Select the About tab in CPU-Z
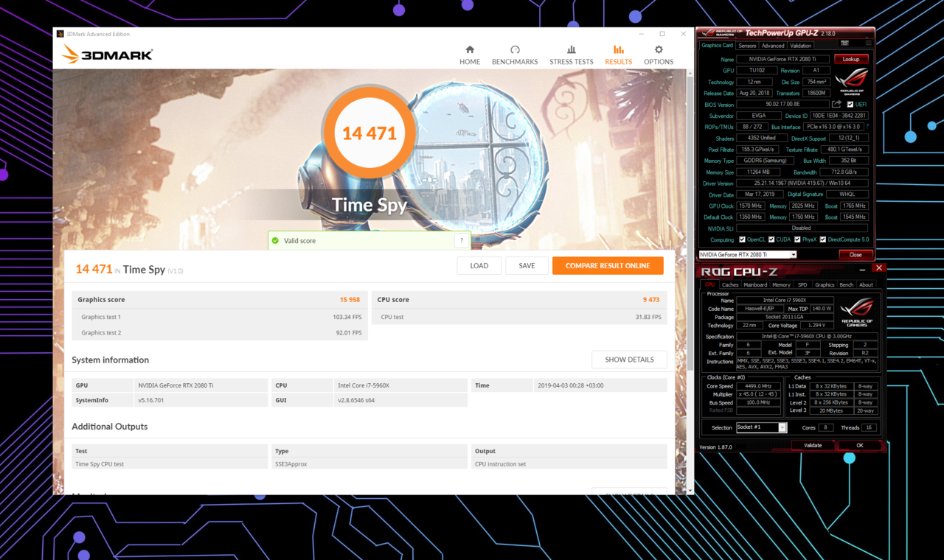The height and width of the screenshot is (560, 944). (866, 284)
